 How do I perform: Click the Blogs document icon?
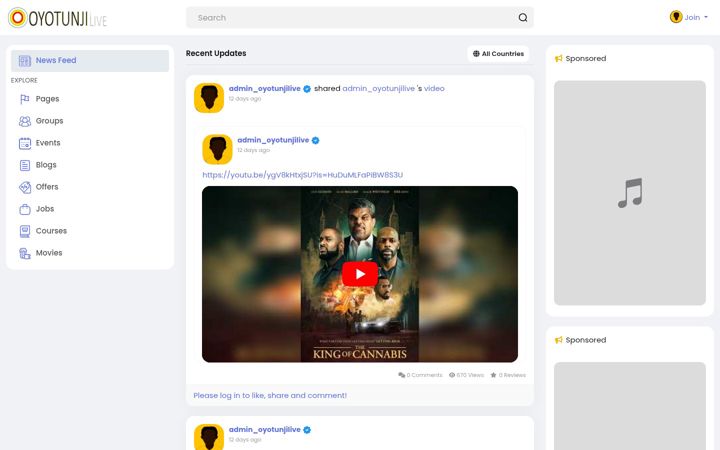point(25,165)
